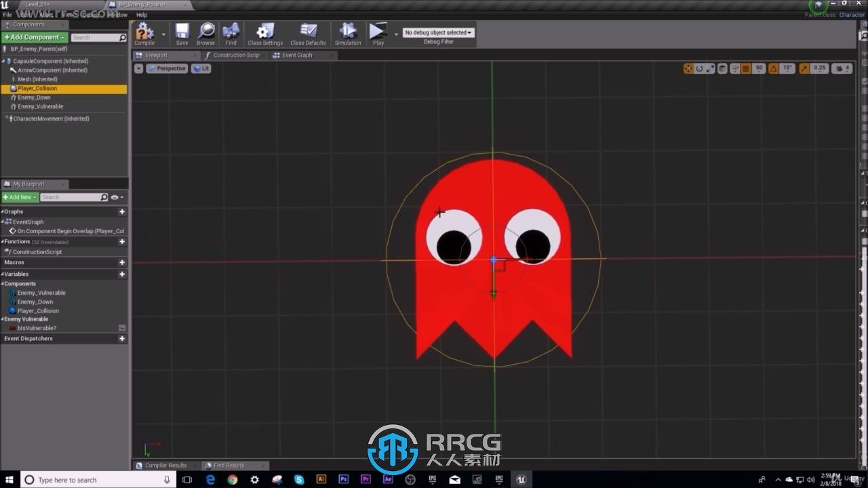The width and height of the screenshot is (868, 488).
Task: Open camera speed setting 4
Action: (842, 68)
